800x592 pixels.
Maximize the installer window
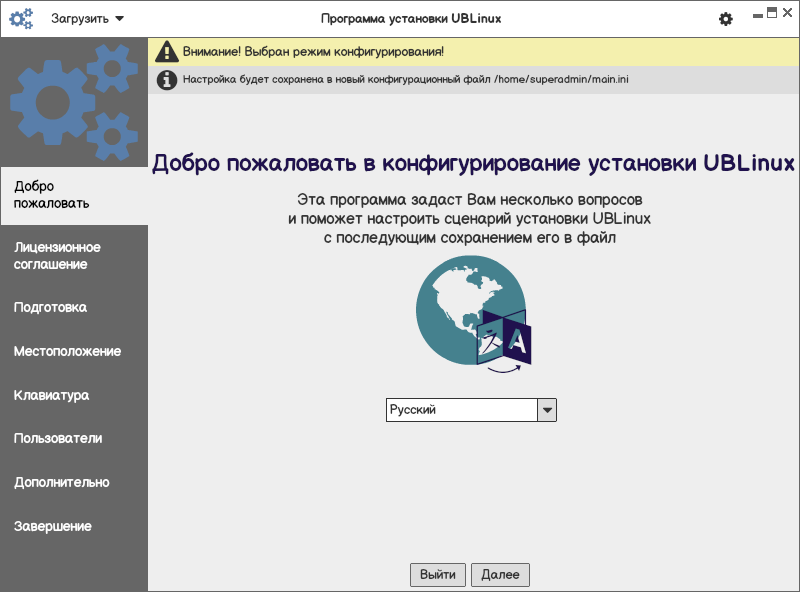pos(772,13)
